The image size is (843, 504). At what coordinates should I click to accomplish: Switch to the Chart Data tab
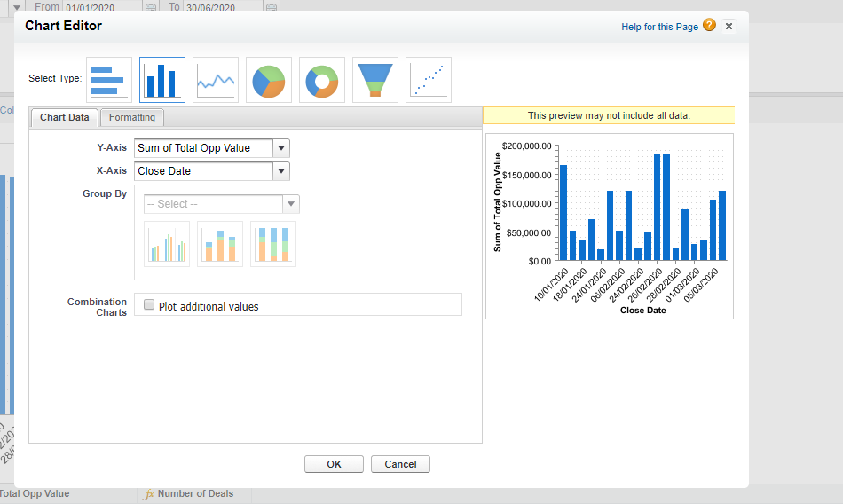pos(64,117)
